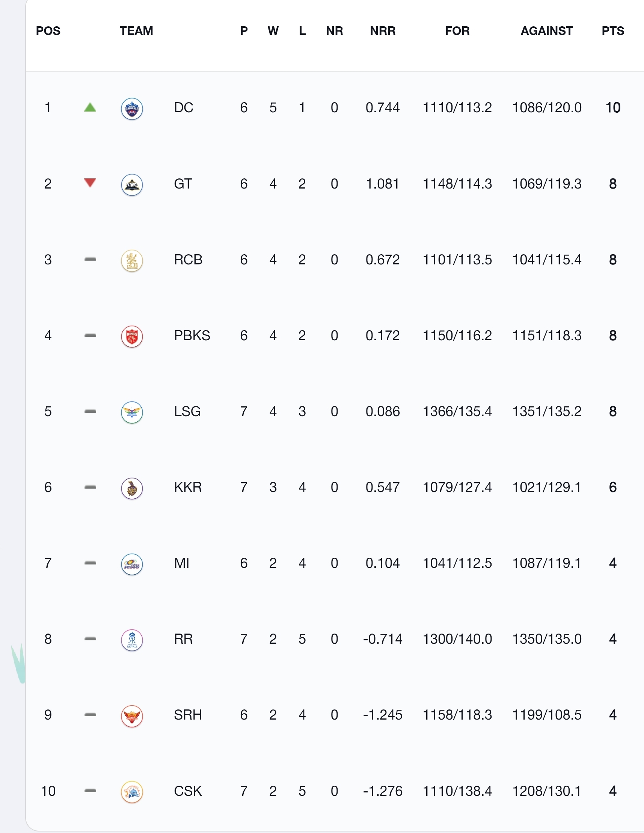Select the Mumbai Indians logo

(132, 564)
